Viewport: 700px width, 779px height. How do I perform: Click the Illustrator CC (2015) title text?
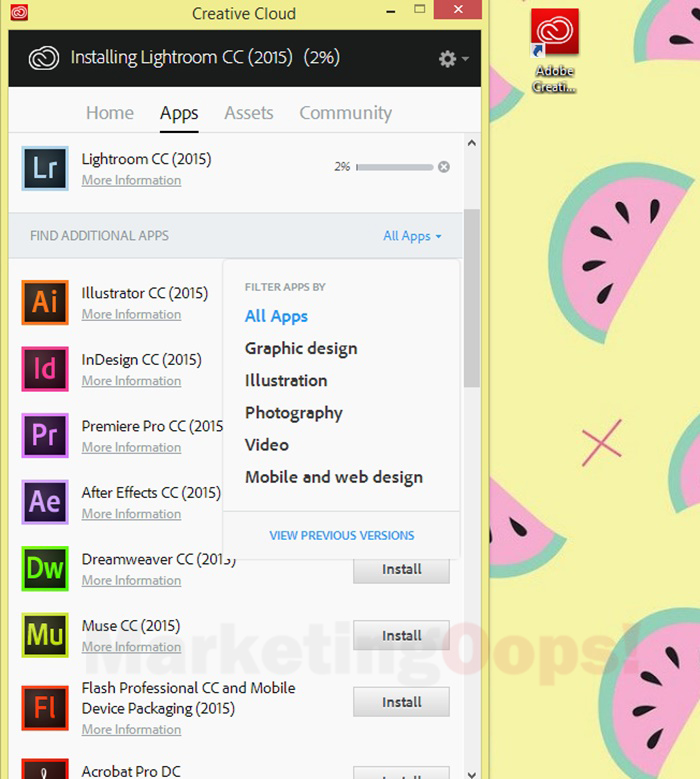click(145, 293)
